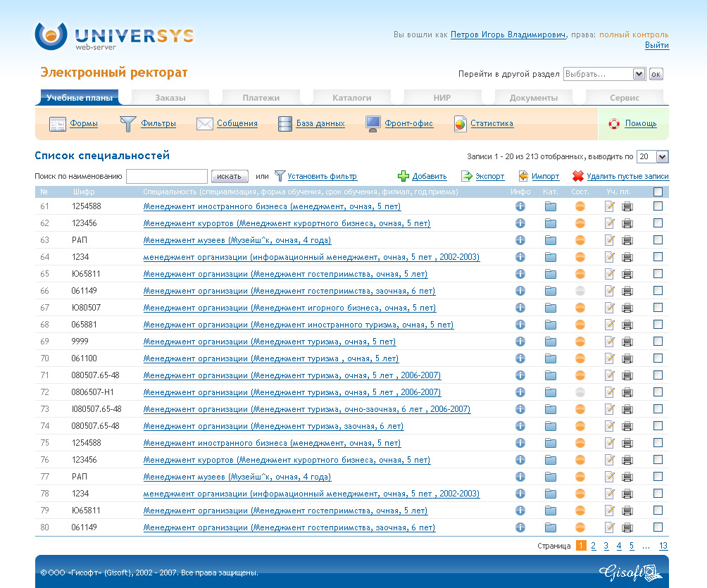Toggle the select-all checkbox in table header
The image size is (707, 588).
(658, 192)
